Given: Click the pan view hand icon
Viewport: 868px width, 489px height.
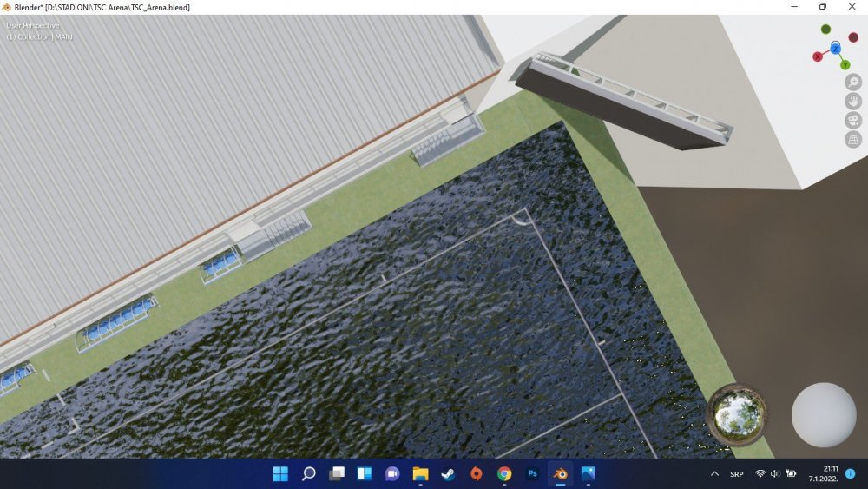Looking at the screenshot, I should (x=853, y=101).
